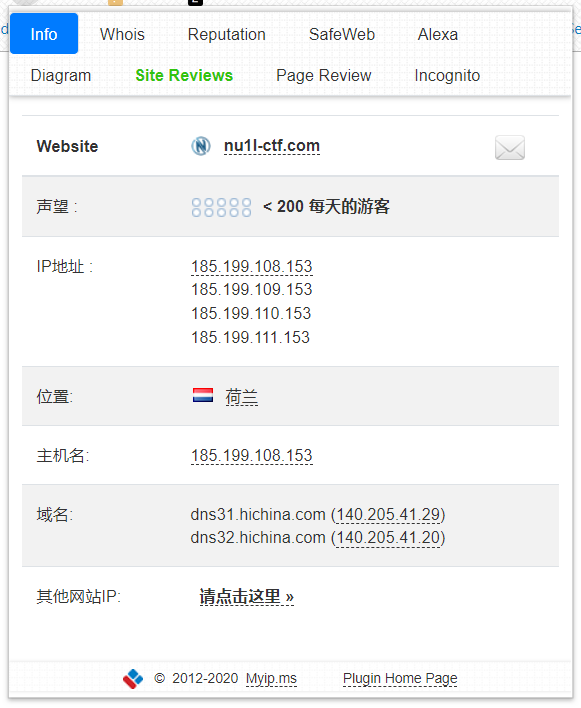Select the Page Review tab
The image size is (581, 708).
tap(324, 75)
